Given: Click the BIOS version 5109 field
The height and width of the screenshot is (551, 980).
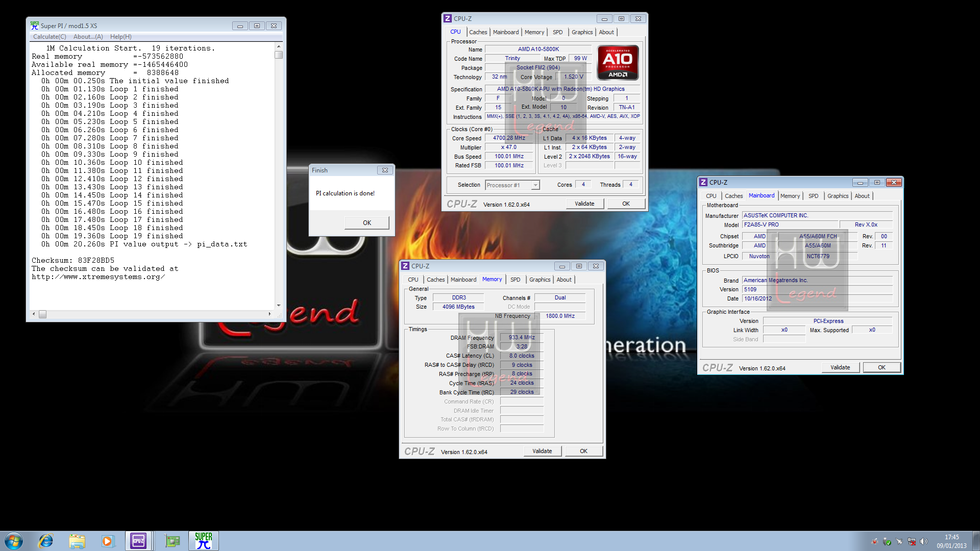Looking at the screenshot, I should pos(817,289).
